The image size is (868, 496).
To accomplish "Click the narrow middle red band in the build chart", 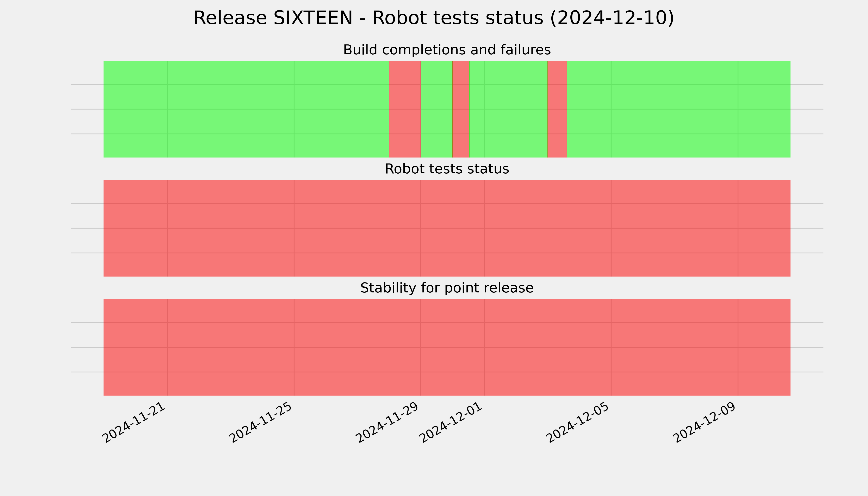I will [461, 109].
